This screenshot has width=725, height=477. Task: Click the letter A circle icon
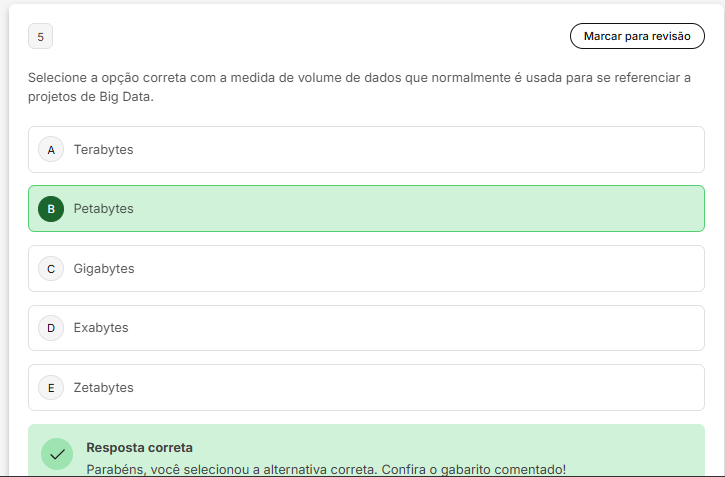[x=51, y=149]
